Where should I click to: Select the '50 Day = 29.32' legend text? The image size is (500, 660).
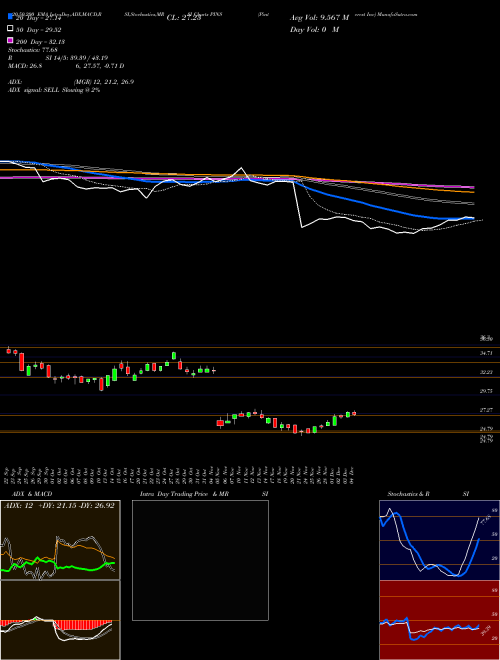(x=38, y=30)
